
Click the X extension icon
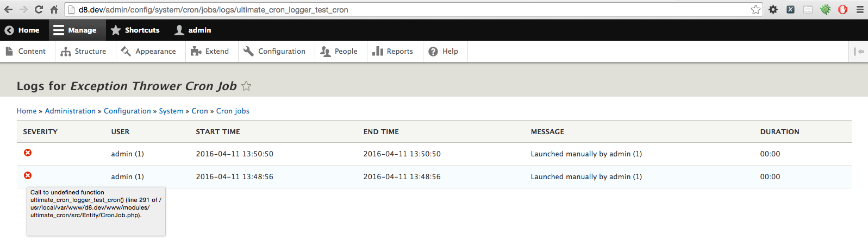click(x=790, y=10)
